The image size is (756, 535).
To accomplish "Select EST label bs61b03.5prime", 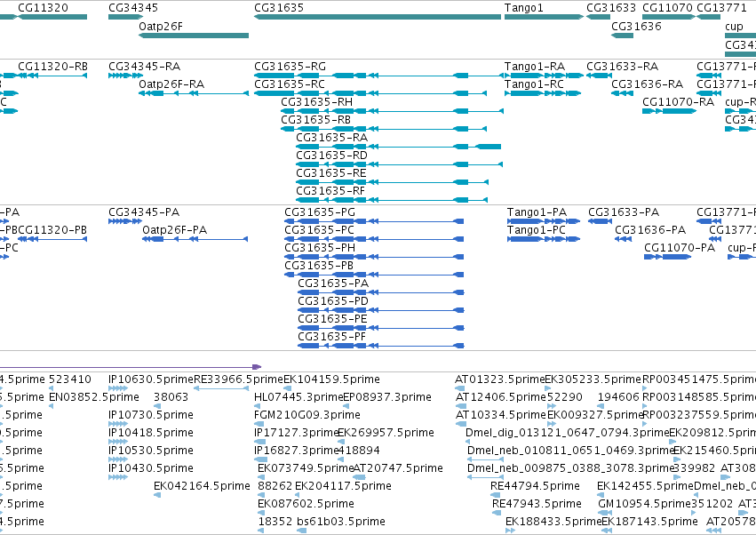I will [x=341, y=522].
